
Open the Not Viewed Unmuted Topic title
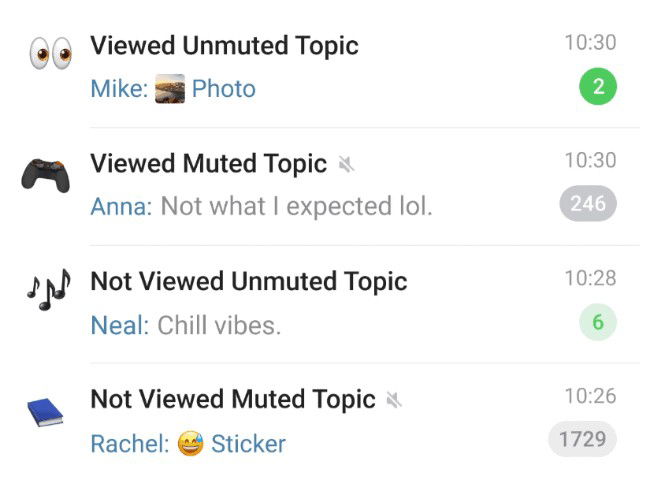coord(249,281)
